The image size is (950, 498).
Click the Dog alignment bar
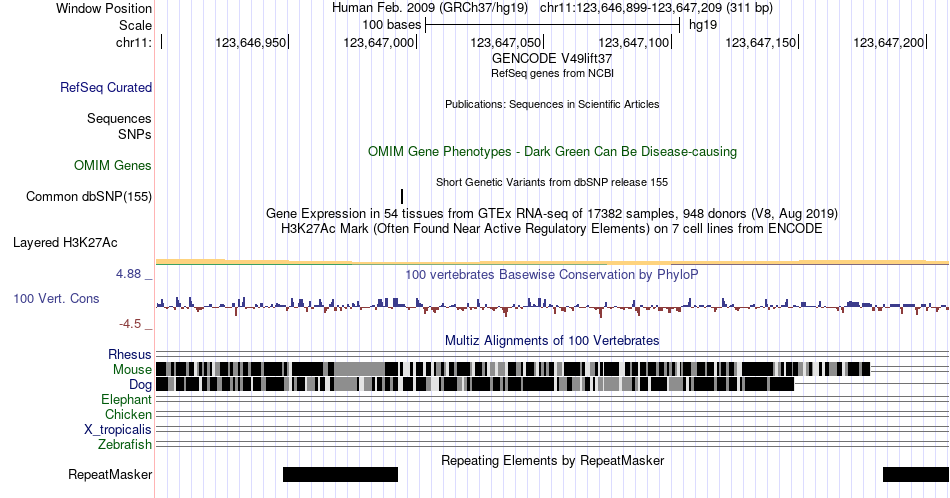pyautogui.click(x=475, y=384)
